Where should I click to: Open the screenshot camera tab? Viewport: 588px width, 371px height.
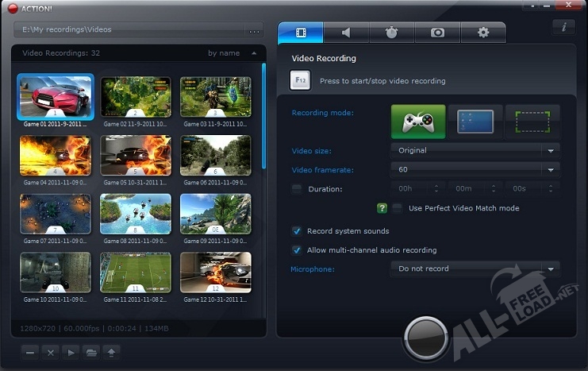(x=437, y=33)
